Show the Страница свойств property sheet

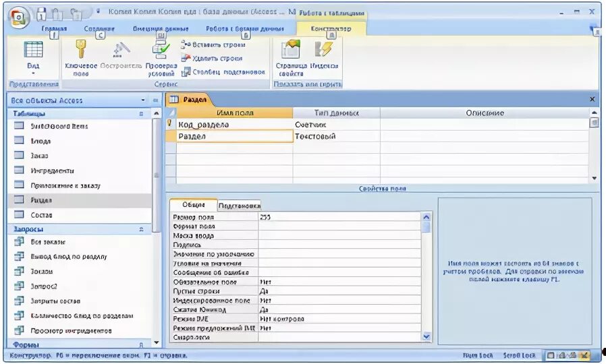click(291, 58)
